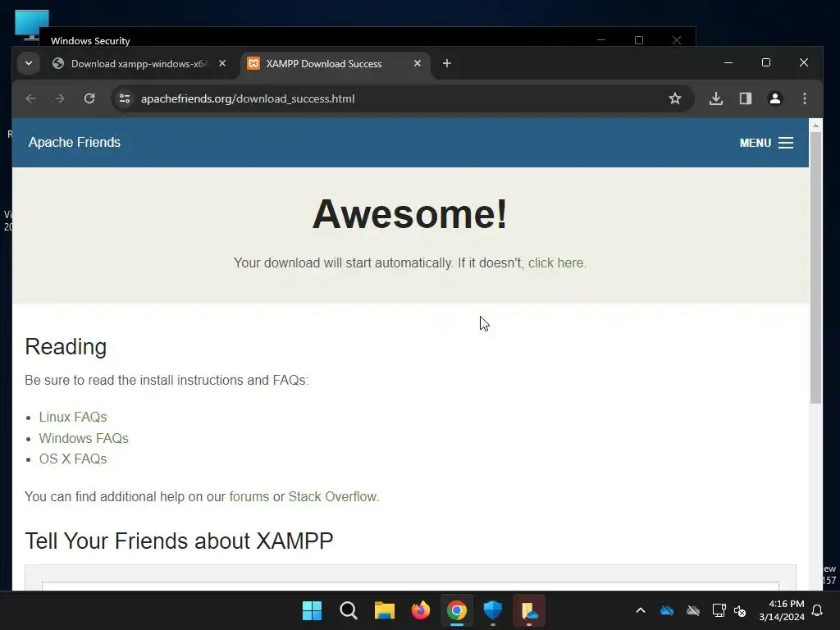The height and width of the screenshot is (630, 840).
Task: Close the XAMPP Download Success tab
Action: click(x=418, y=63)
